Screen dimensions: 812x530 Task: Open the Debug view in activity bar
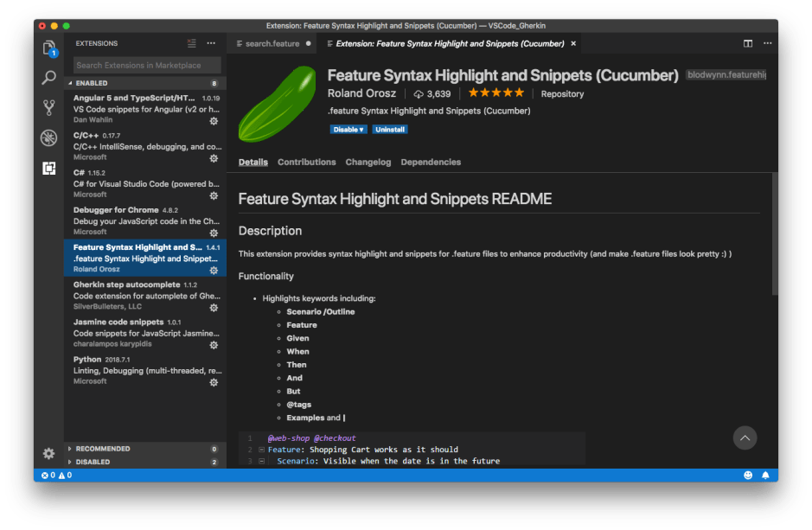pyautogui.click(x=49, y=138)
